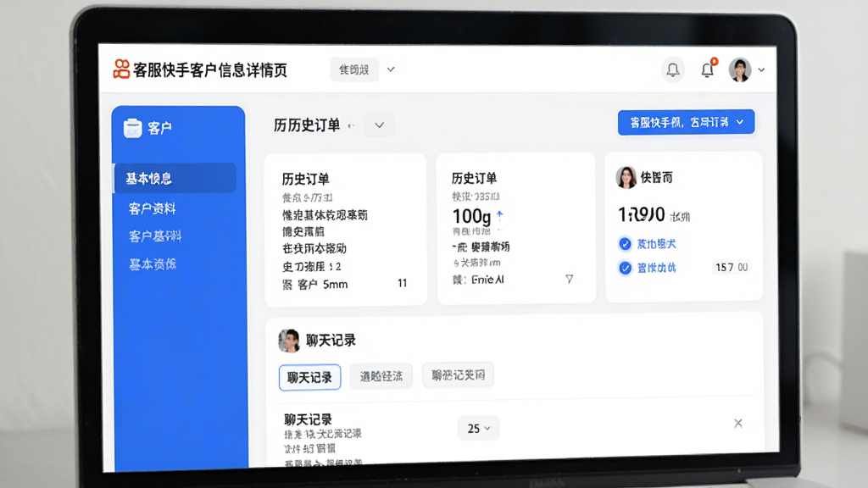Open 客户资料 in the sidebar
868x488 pixels.
click(x=153, y=208)
